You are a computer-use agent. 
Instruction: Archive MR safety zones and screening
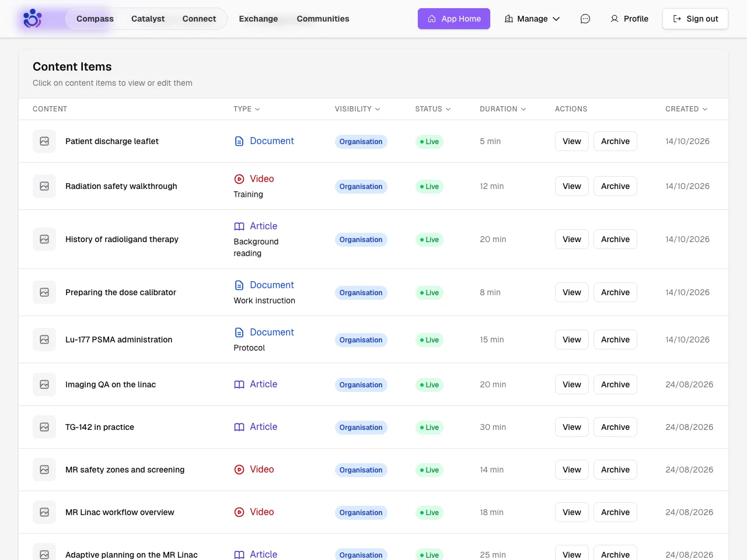(615, 470)
